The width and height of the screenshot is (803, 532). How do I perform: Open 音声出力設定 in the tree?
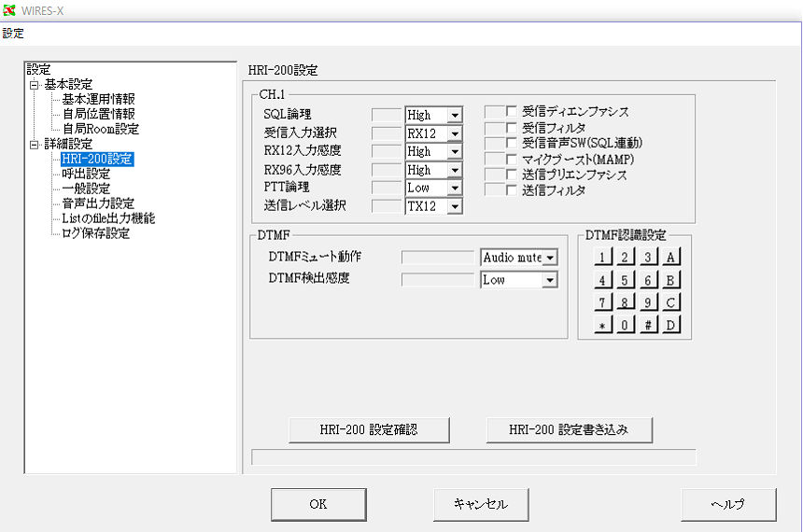pyautogui.click(x=98, y=203)
